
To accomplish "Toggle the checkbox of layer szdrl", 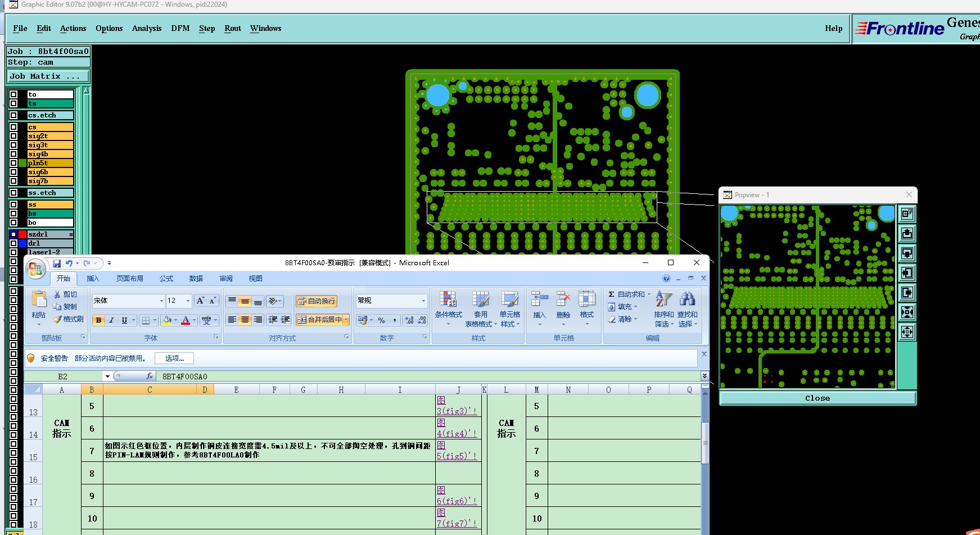I will click(x=13, y=234).
